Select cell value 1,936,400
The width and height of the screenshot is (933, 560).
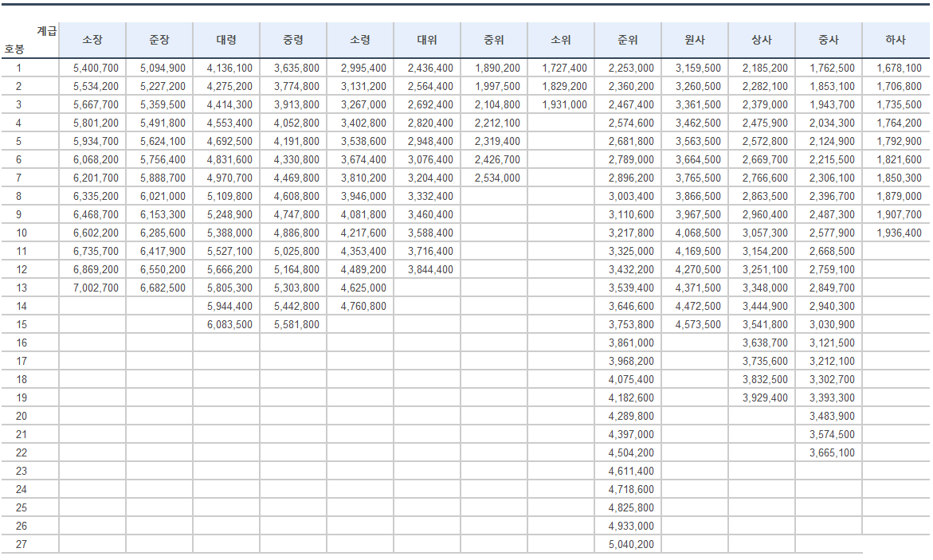[x=899, y=233]
